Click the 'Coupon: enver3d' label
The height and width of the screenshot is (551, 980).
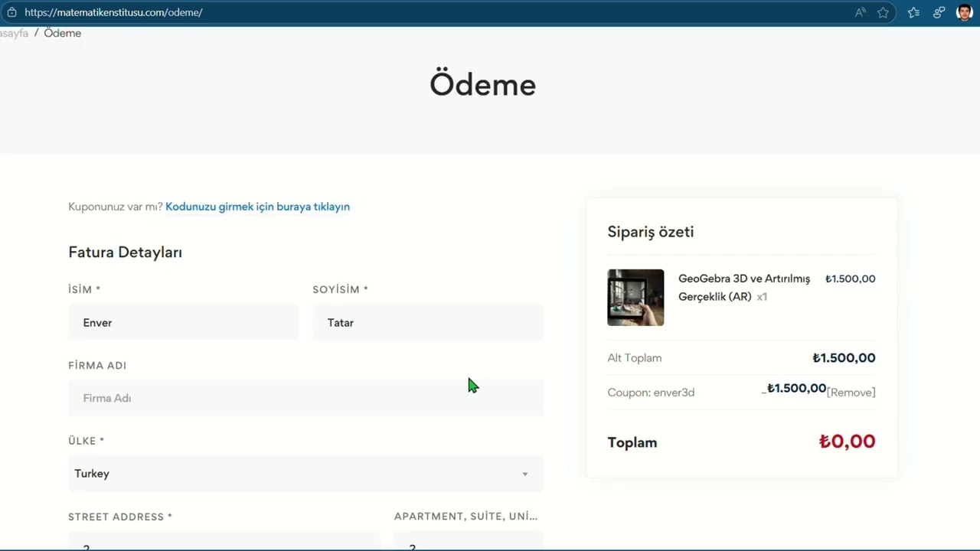click(x=651, y=393)
